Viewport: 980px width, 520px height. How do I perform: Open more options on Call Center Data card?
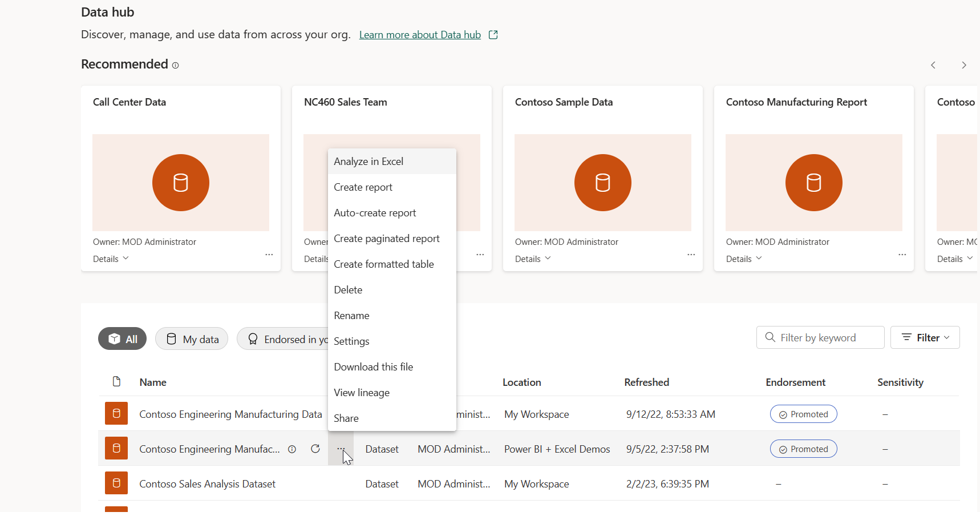point(269,255)
